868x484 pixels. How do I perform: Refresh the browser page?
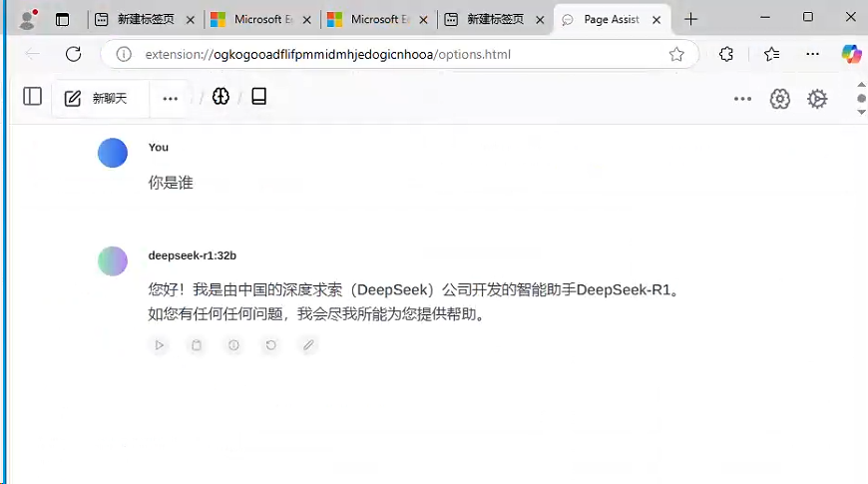click(73, 54)
